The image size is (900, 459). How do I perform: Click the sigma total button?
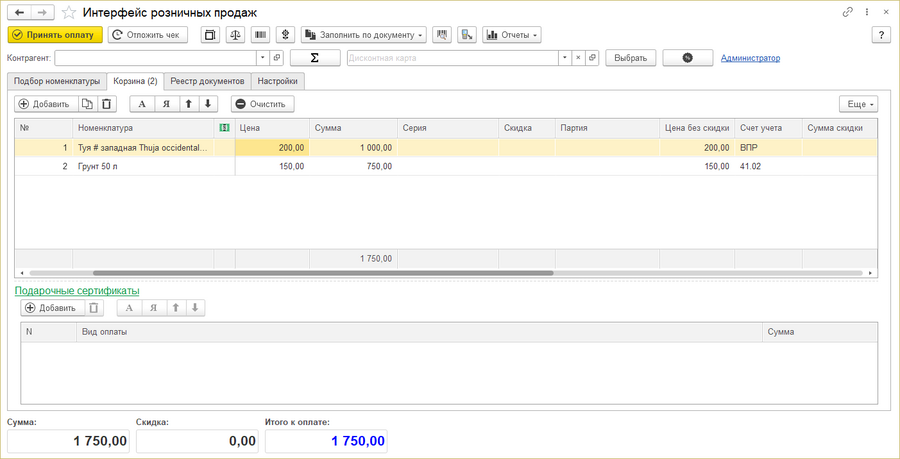pos(315,58)
